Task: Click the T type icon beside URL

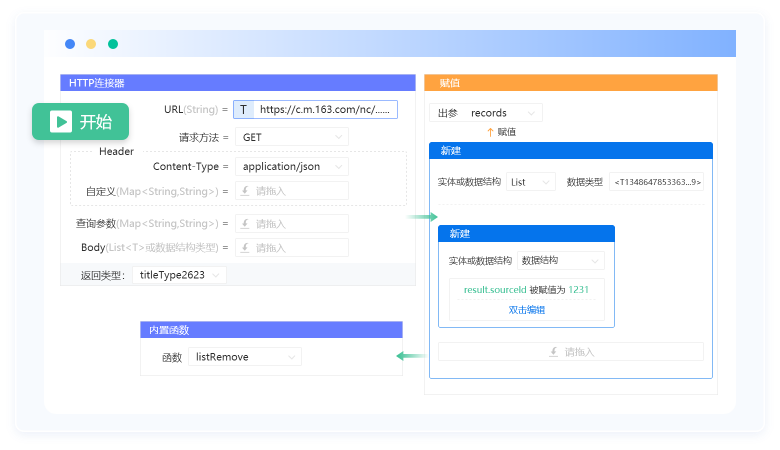Action: pyautogui.click(x=243, y=110)
